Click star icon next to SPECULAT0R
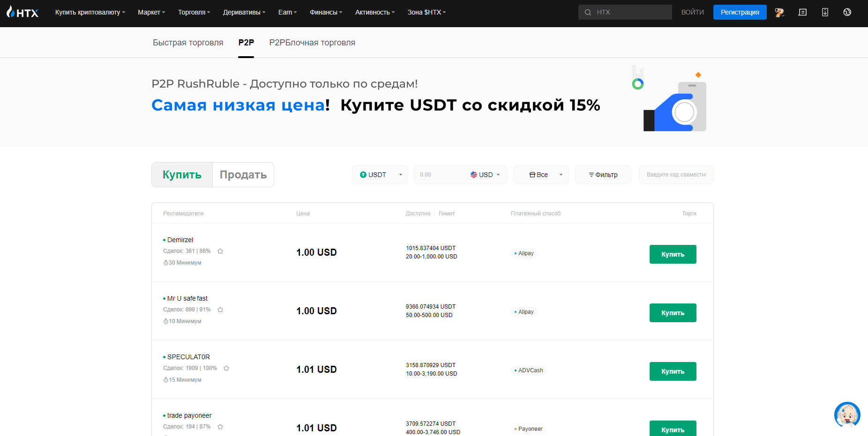The image size is (868, 436). click(x=226, y=368)
